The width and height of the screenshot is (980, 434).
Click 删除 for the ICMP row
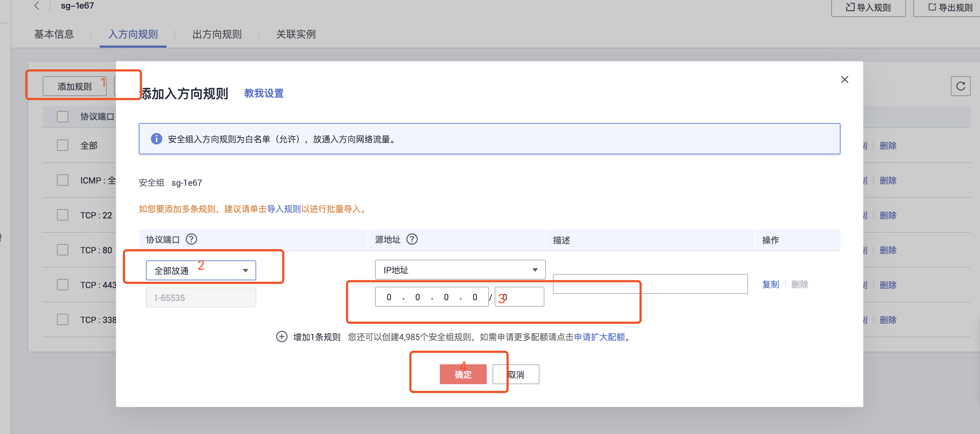click(x=888, y=181)
